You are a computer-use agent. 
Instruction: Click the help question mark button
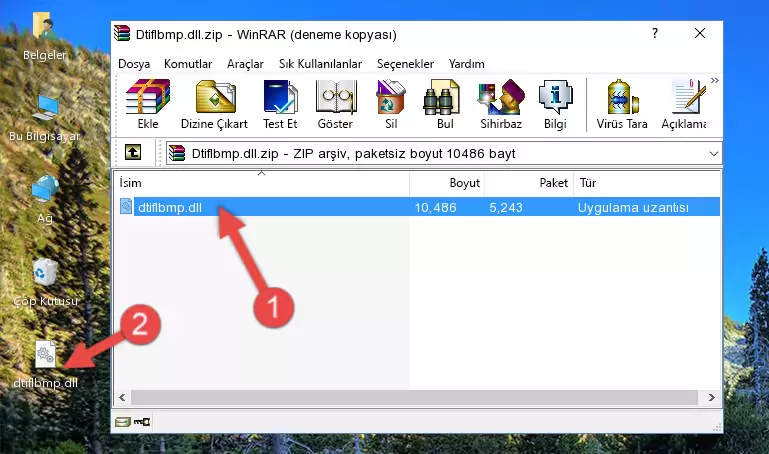coord(655,33)
